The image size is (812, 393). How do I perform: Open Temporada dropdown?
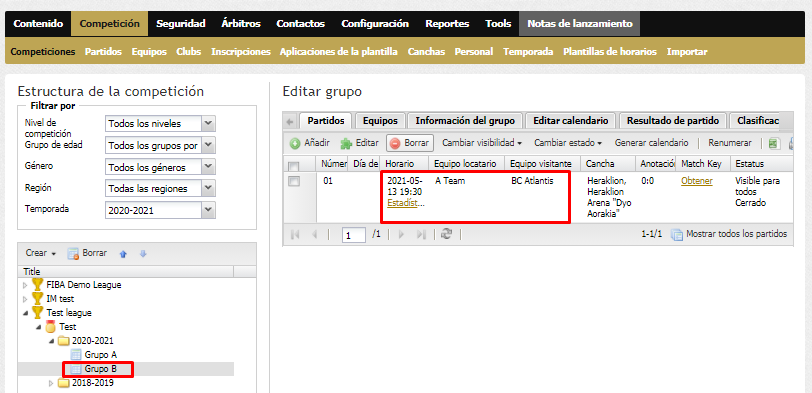[x=208, y=210]
